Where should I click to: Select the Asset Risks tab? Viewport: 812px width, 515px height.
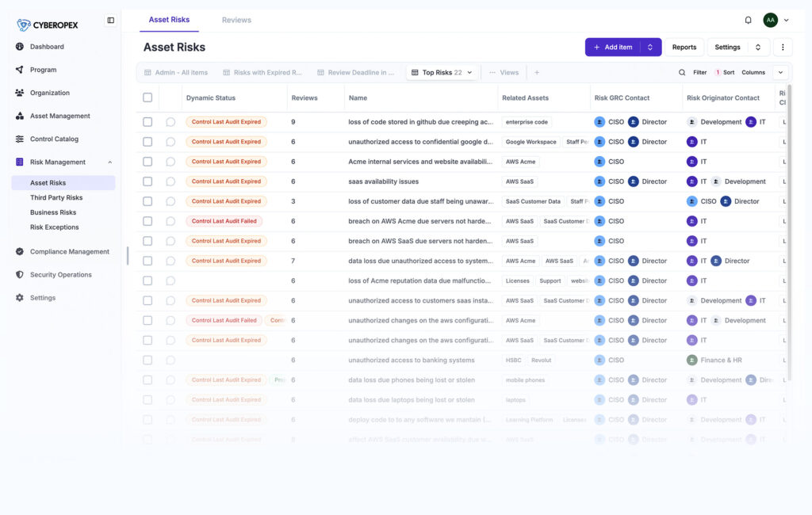coord(170,20)
